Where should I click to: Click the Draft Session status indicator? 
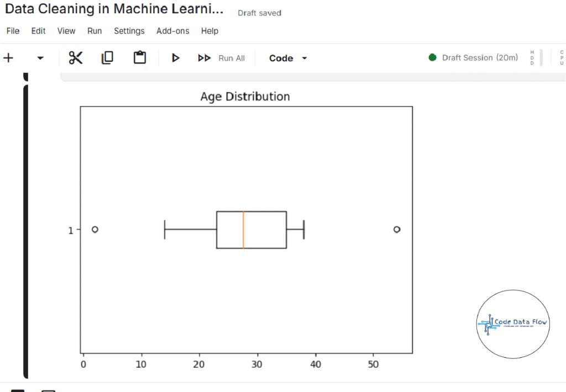click(x=474, y=57)
